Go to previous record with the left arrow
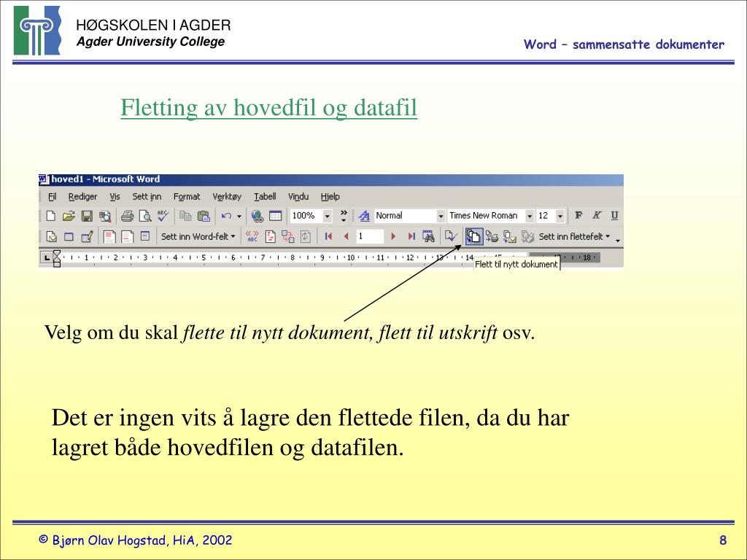747x560 pixels. point(347,236)
